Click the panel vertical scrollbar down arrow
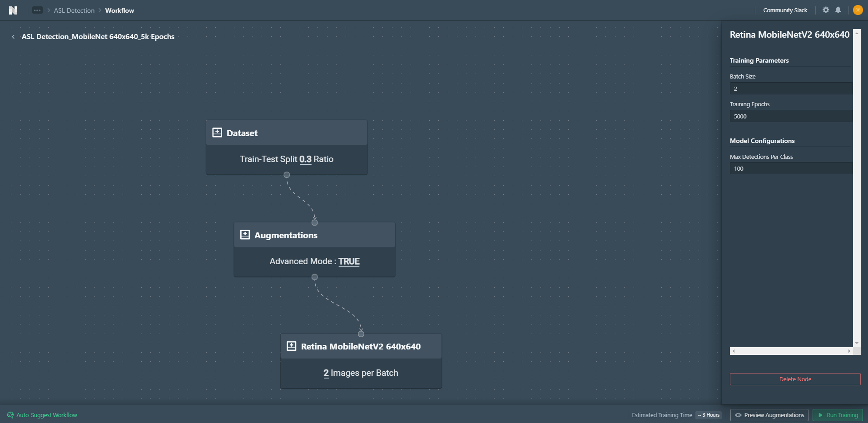Viewport: 868px width, 423px height. [x=857, y=343]
